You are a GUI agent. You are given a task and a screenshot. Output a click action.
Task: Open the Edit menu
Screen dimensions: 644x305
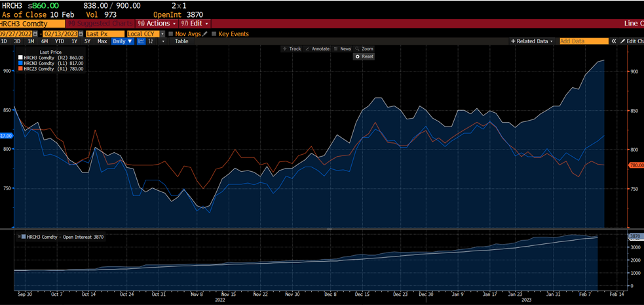pyautogui.click(x=195, y=24)
